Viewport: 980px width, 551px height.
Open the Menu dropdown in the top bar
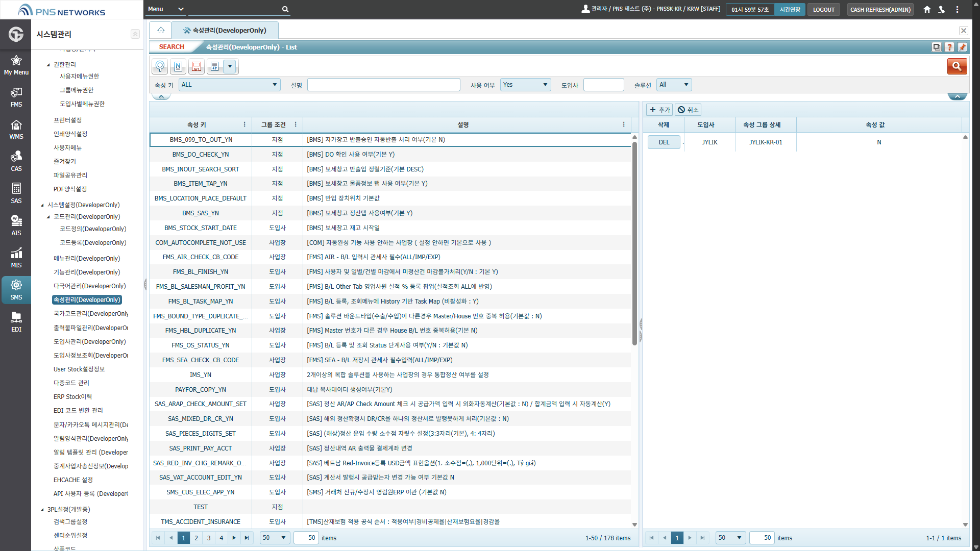point(165,9)
